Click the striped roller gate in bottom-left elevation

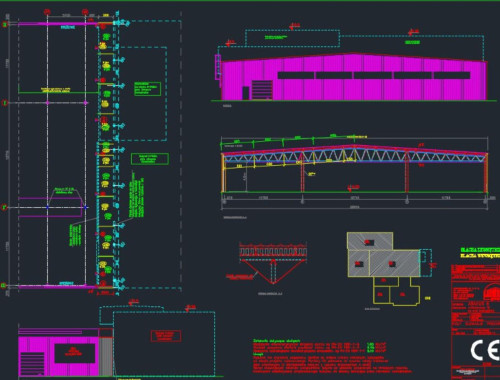[x=32, y=364]
